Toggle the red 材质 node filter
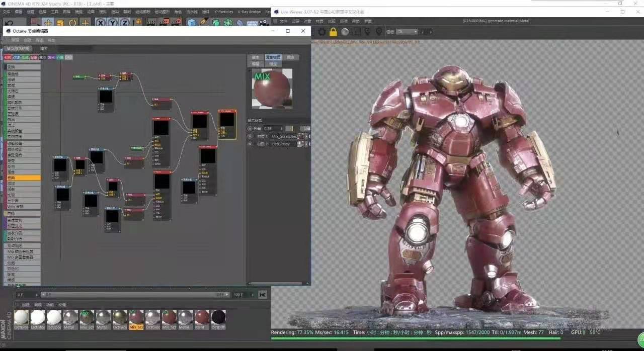Viewport: 644px width, 351px height. pos(8,57)
